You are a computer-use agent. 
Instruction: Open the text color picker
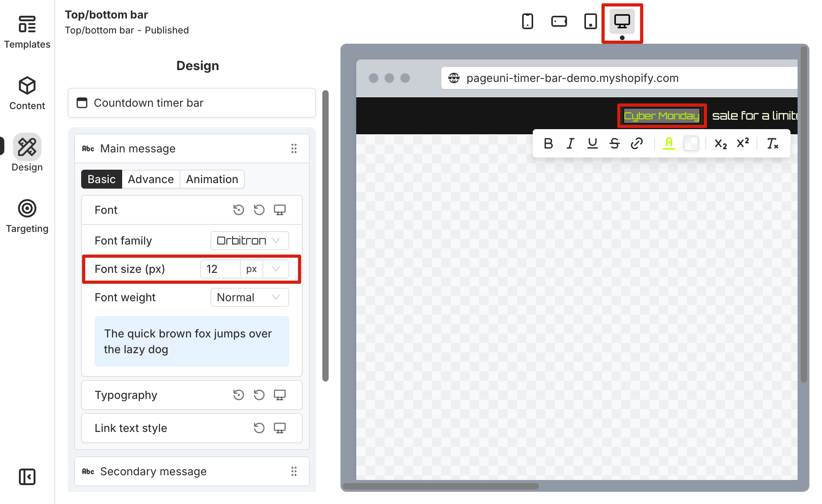click(x=669, y=144)
